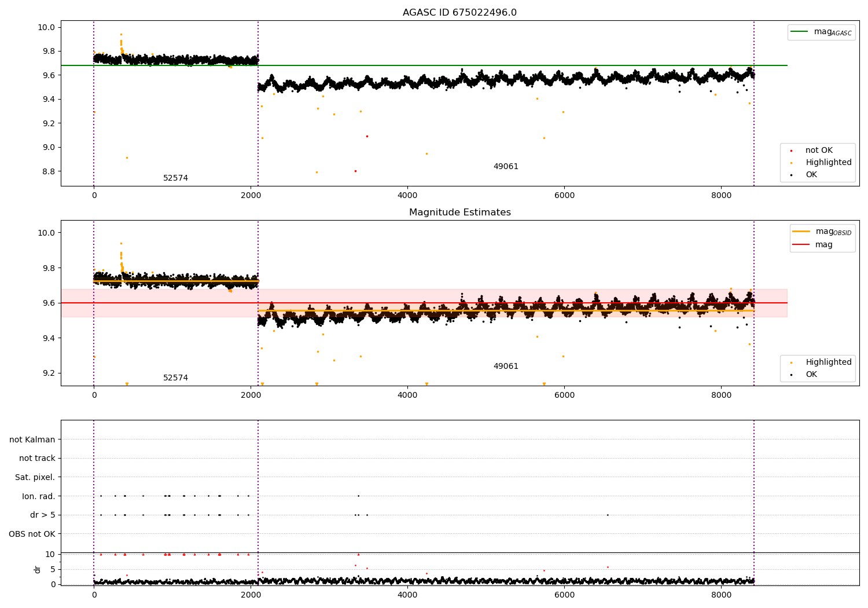Click the 'AGASC ID 675022496.0' plot title
Viewport: 868px width, 608px height.
[459, 13]
